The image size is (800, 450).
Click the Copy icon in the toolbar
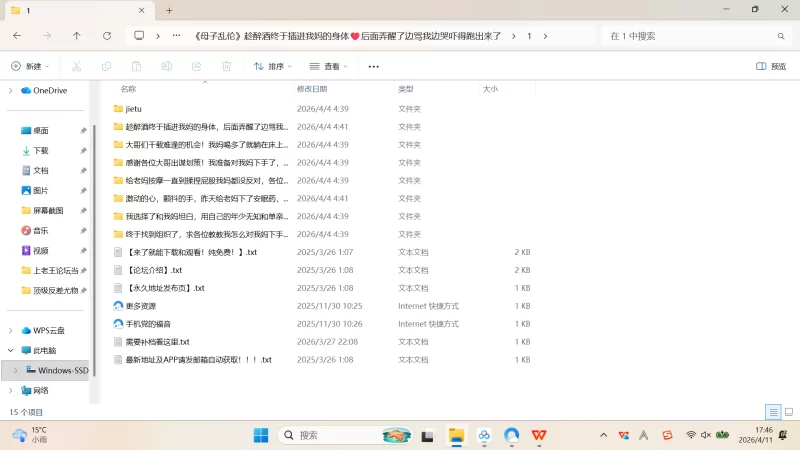click(x=106, y=66)
